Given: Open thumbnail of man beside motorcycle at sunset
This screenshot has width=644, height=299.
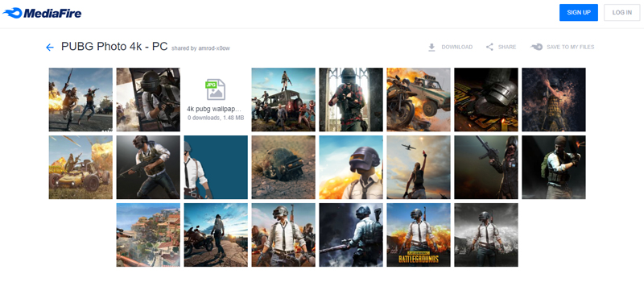Looking at the screenshot, I should [x=216, y=235].
